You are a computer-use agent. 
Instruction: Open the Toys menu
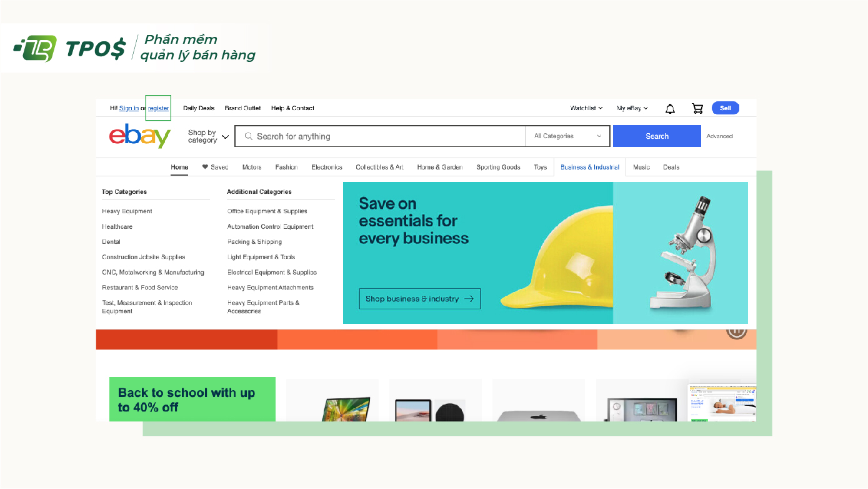pyautogui.click(x=541, y=167)
